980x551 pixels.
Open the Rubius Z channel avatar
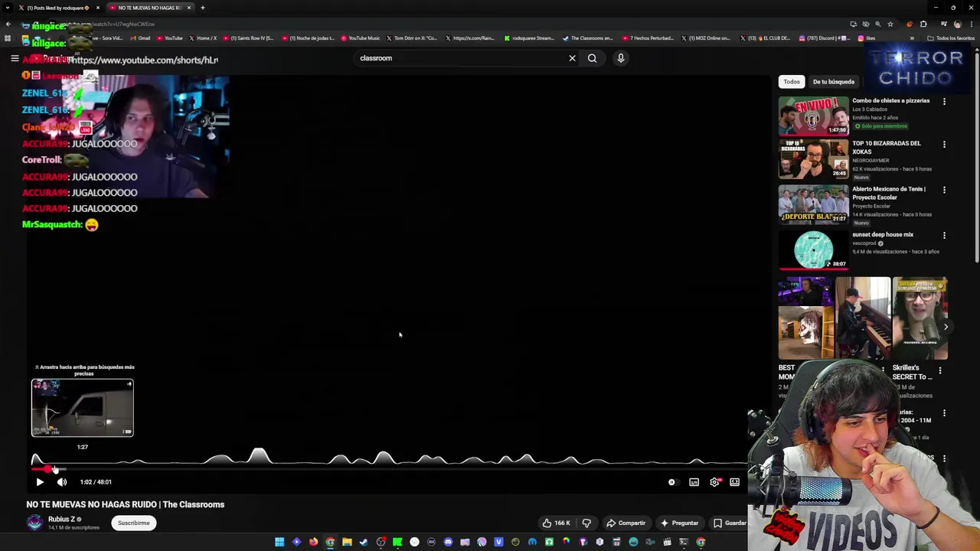tap(34, 523)
